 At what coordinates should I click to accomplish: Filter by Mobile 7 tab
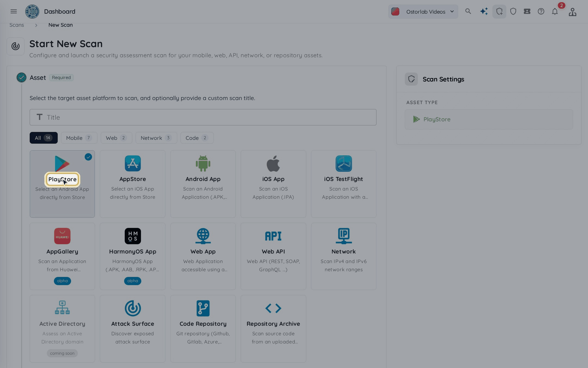[x=79, y=138]
